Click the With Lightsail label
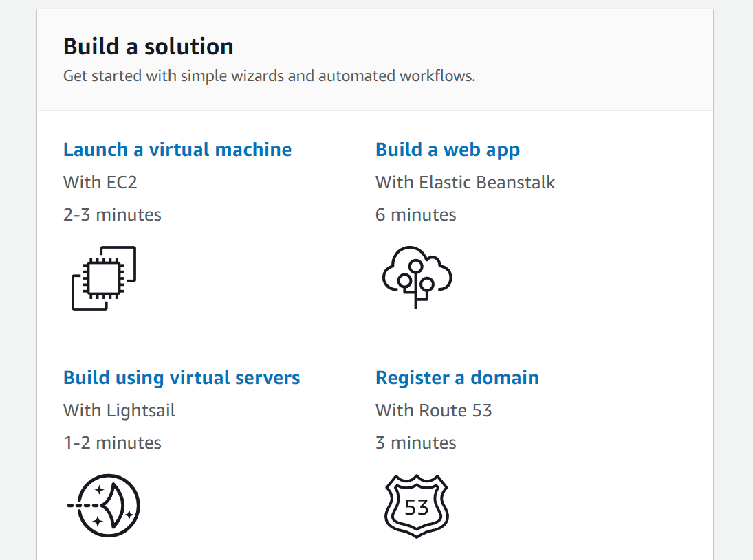The height and width of the screenshot is (560, 753). point(119,410)
